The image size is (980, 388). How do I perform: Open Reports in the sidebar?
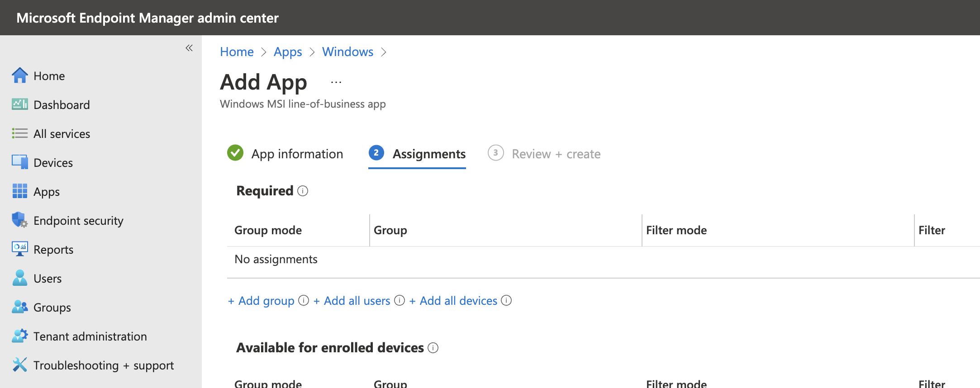tap(53, 250)
